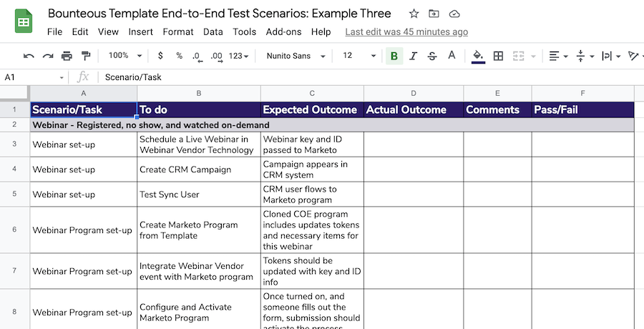Image resolution: width=644 pixels, height=329 pixels.
Task: Open the Edit menu
Action: pyautogui.click(x=80, y=32)
